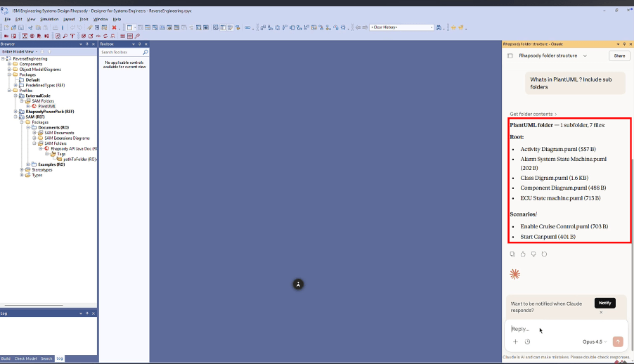Click the red X delete icon
The height and width of the screenshot is (364, 634).
click(x=114, y=27)
